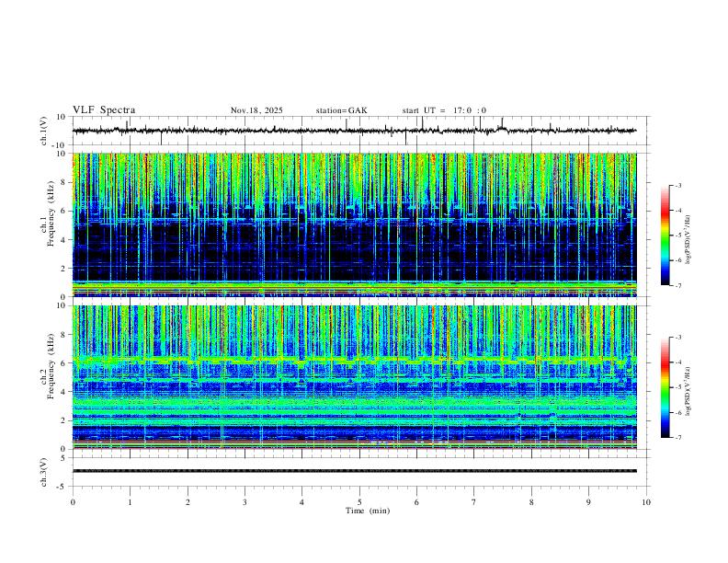728x563 pixels.
Task: Click ch.2 frequency axis tick "2"
Action: [x=63, y=420]
